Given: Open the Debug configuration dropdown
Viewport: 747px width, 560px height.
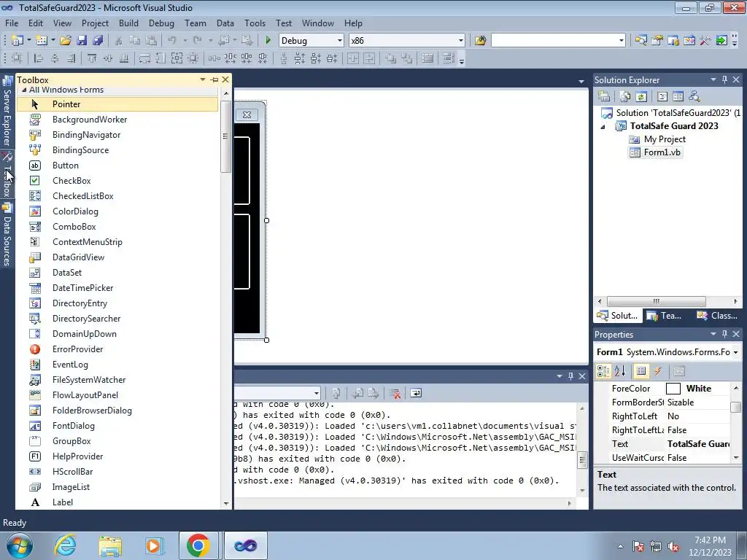Looking at the screenshot, I should (340, 41).
